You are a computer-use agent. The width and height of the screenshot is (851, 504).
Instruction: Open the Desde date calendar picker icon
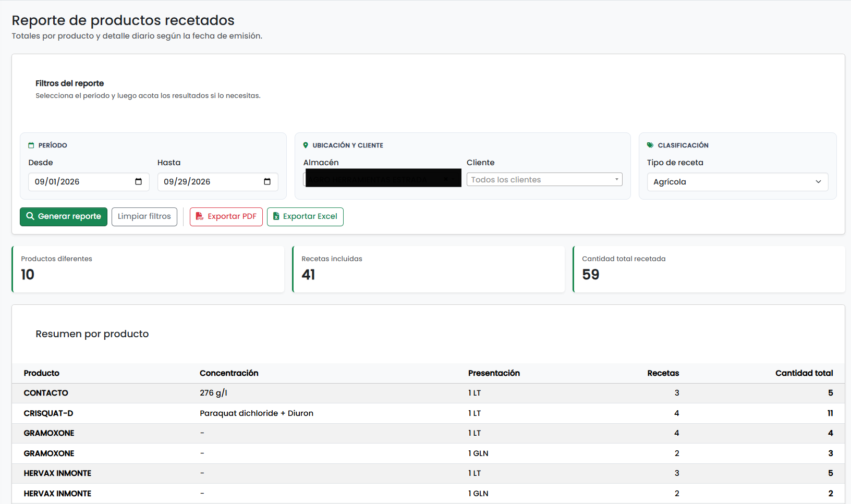[x=138, y=181]
